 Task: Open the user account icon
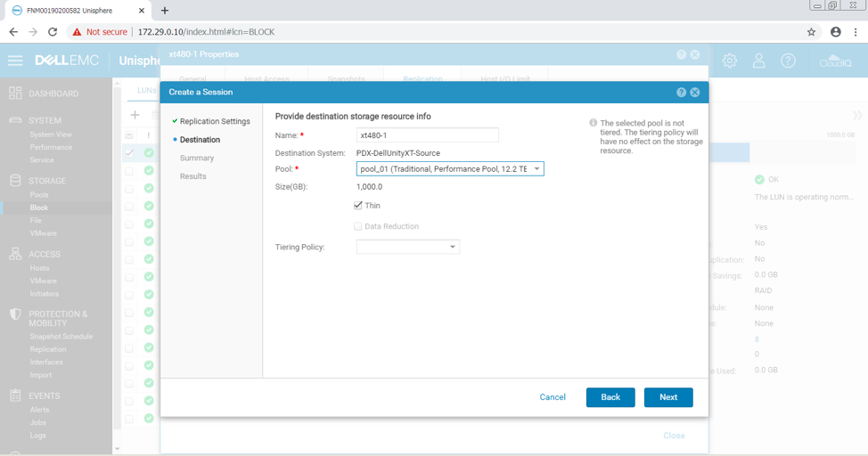pyautogui.click(x=758, y=61)
